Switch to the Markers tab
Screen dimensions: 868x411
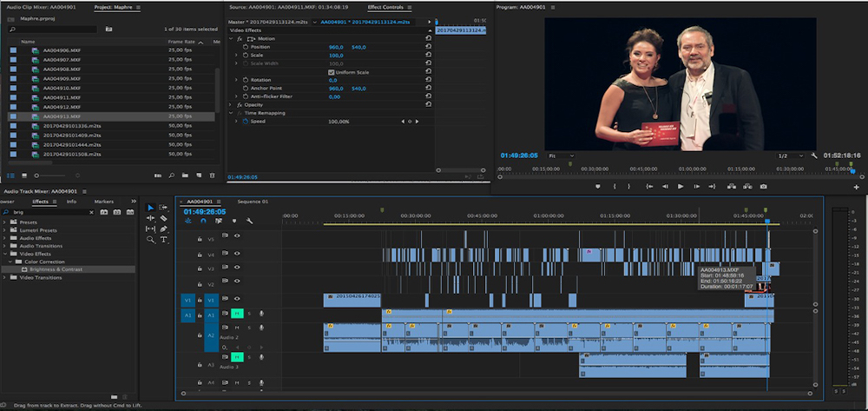pos(104,202)
